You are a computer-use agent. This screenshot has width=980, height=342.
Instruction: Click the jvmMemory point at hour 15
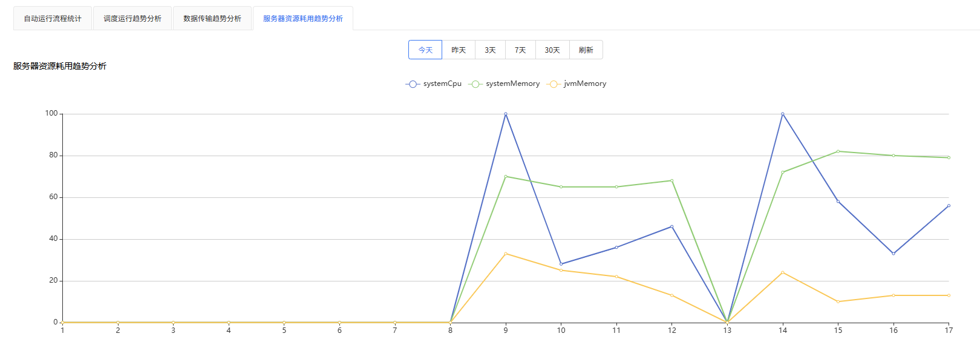tap(838, 301)
